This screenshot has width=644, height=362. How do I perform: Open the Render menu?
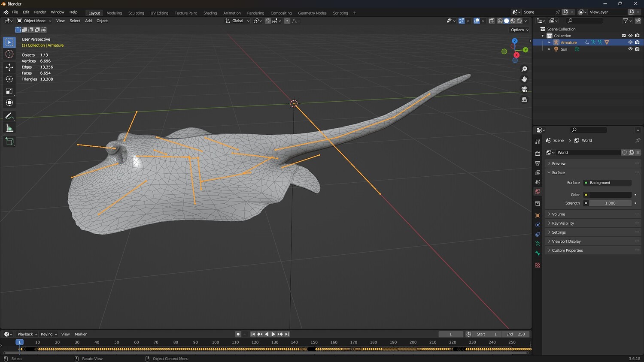point(40,12)
